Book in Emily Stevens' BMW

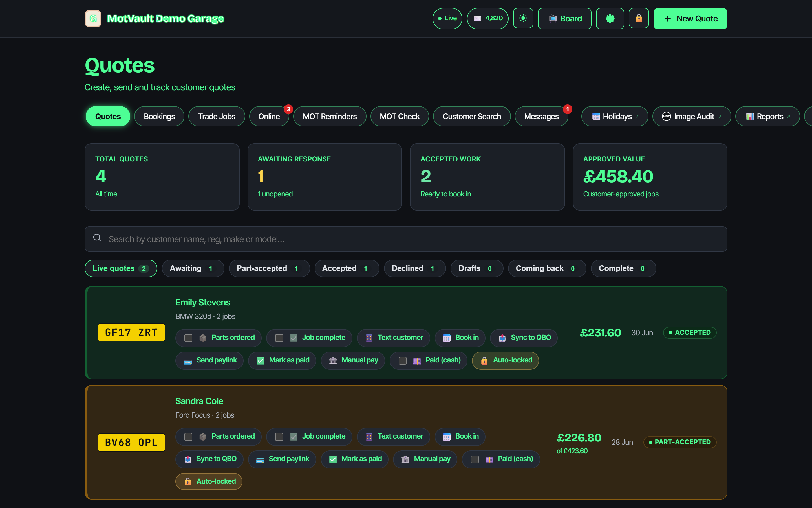pos(460,338)
